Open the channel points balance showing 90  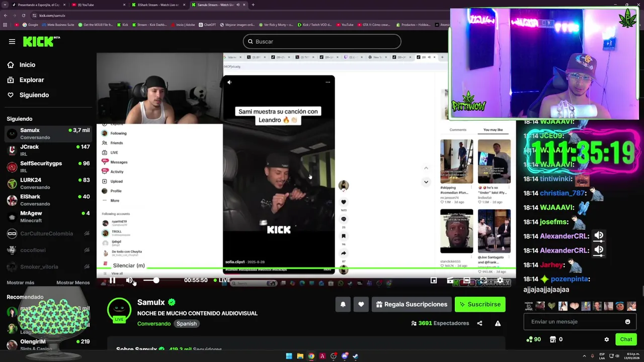(x=533, y=339)
